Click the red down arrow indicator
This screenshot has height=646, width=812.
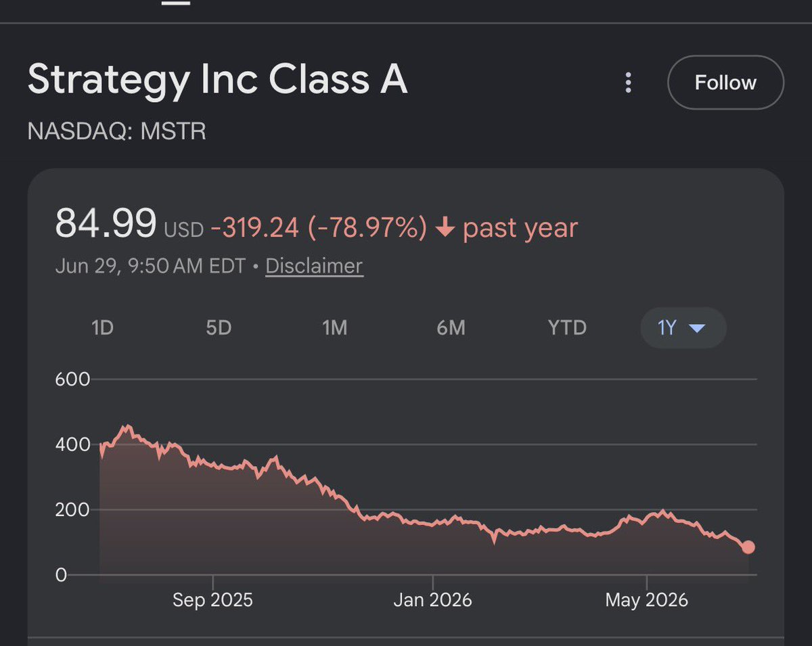tap(445, 229)
